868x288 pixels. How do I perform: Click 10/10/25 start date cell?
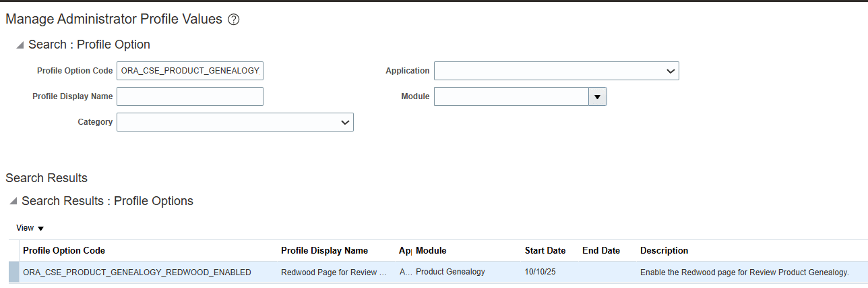click(x=540, y=272)
